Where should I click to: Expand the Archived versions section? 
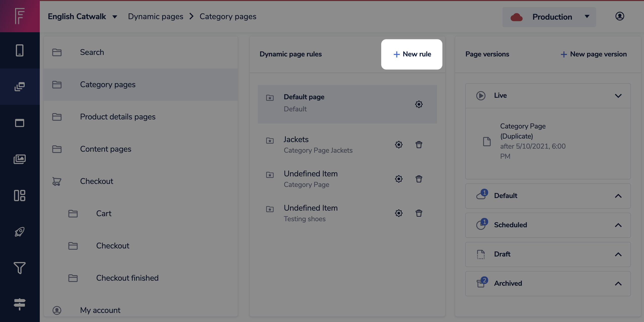point(618,284)
